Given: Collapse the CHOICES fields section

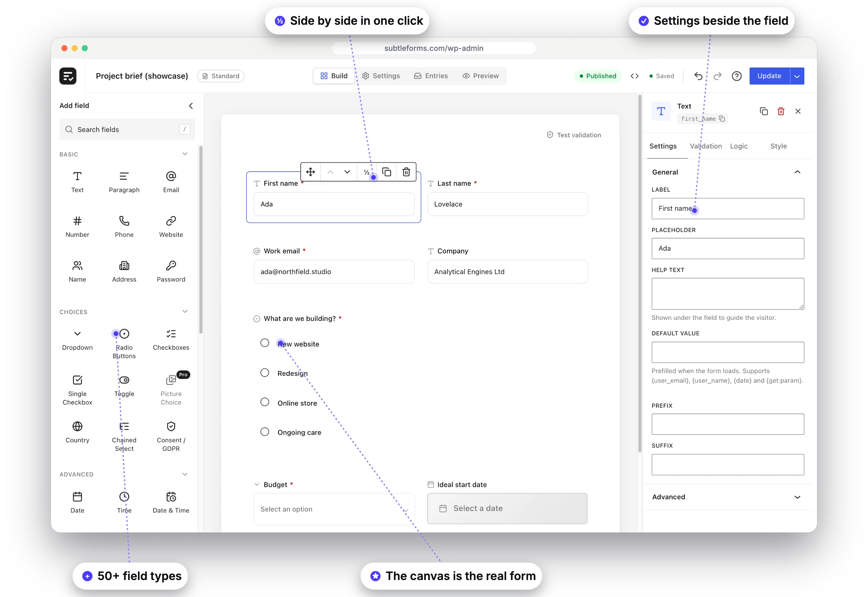Looking at the screenshot, I should coord(185,311).
